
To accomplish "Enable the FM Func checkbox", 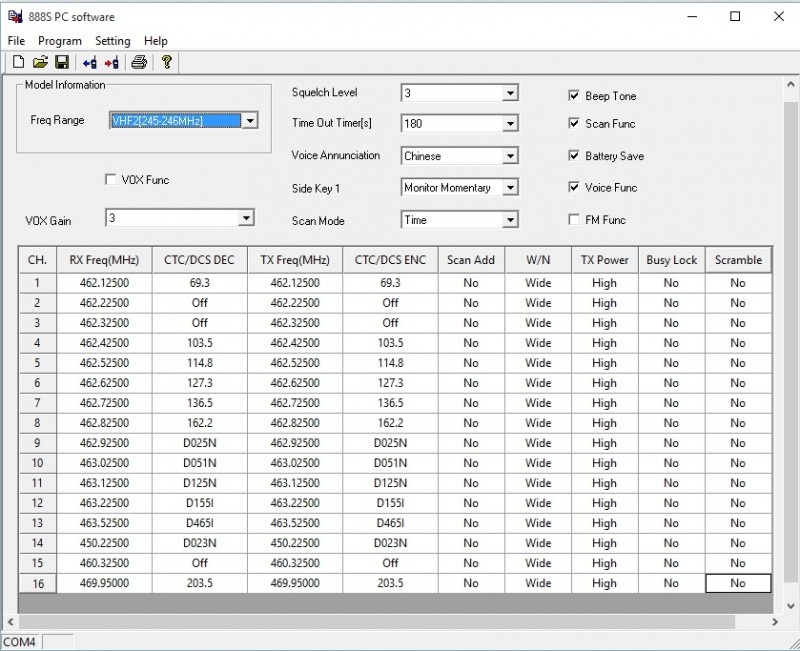I will [574, 219].
